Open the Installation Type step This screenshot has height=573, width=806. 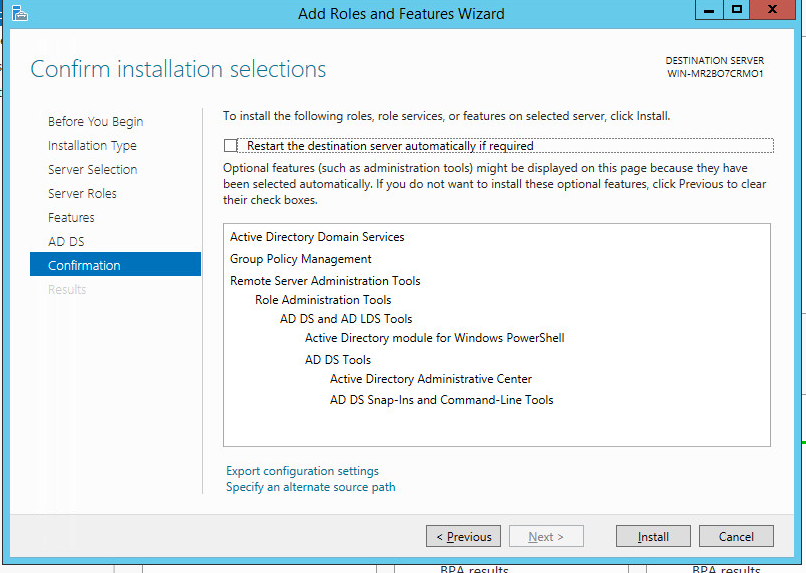pos(92,146)
